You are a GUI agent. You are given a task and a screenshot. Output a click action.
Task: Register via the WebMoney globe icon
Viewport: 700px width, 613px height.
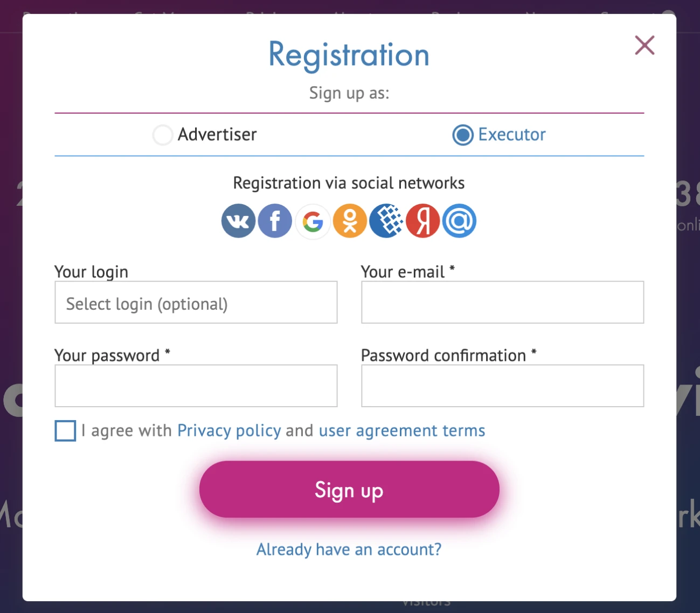(386, 221)
